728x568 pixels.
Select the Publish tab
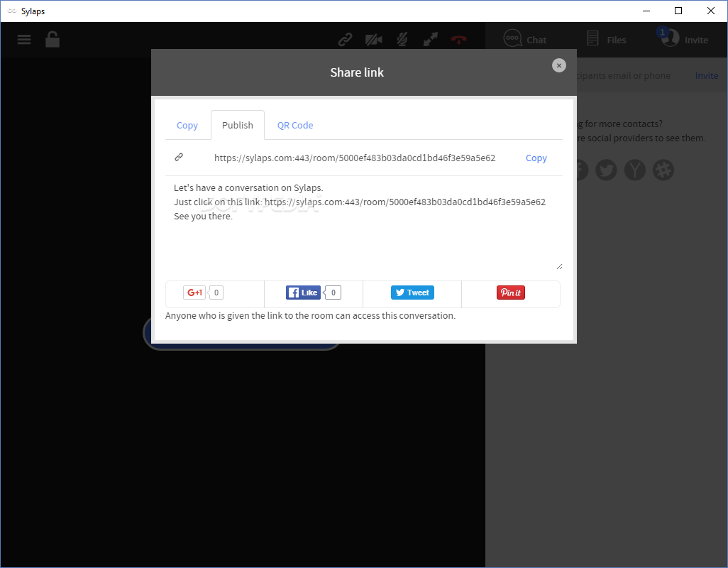click(238, 126)
